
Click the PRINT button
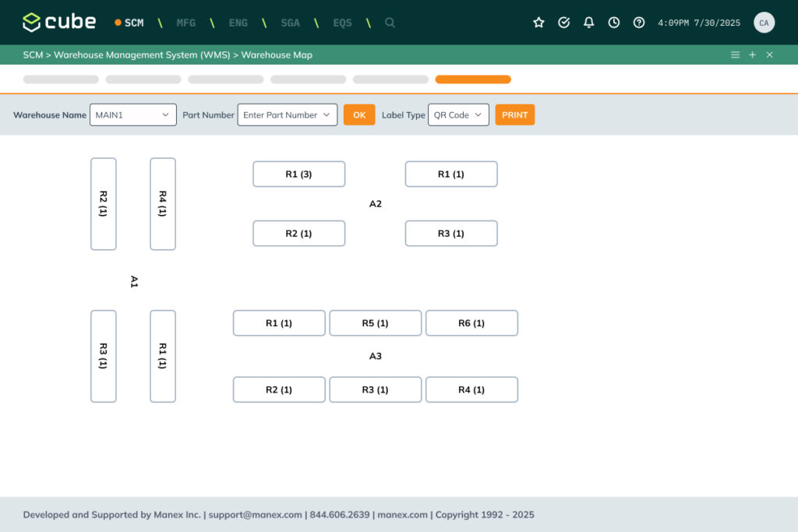click(x=514, y=115)
